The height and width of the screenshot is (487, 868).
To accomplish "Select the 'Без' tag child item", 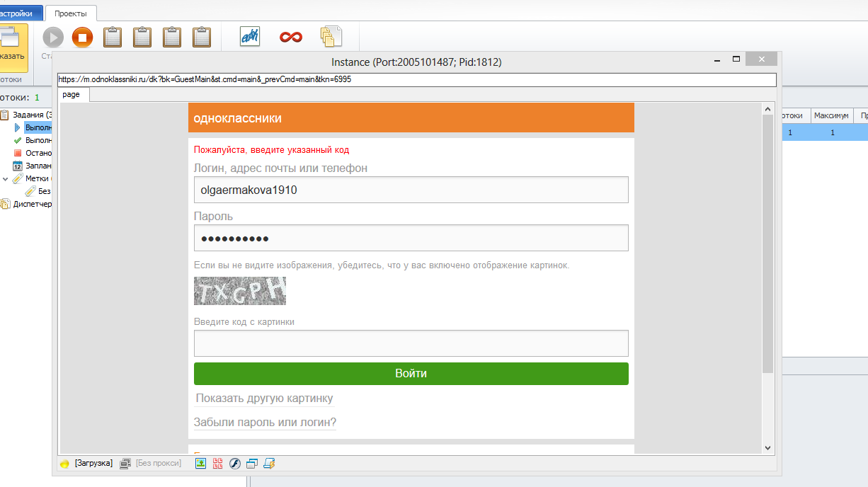I will pos(38,191).
